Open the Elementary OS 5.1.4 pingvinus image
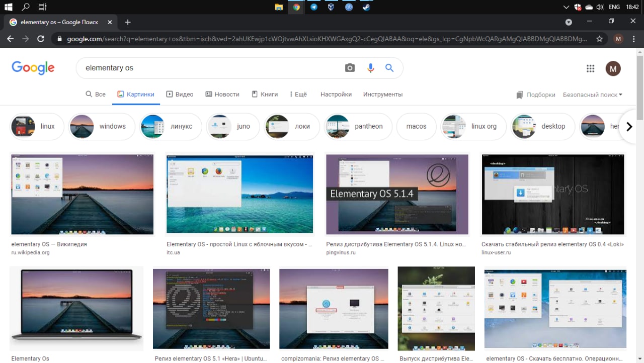The image size is (644, 363). coord(397,195)
